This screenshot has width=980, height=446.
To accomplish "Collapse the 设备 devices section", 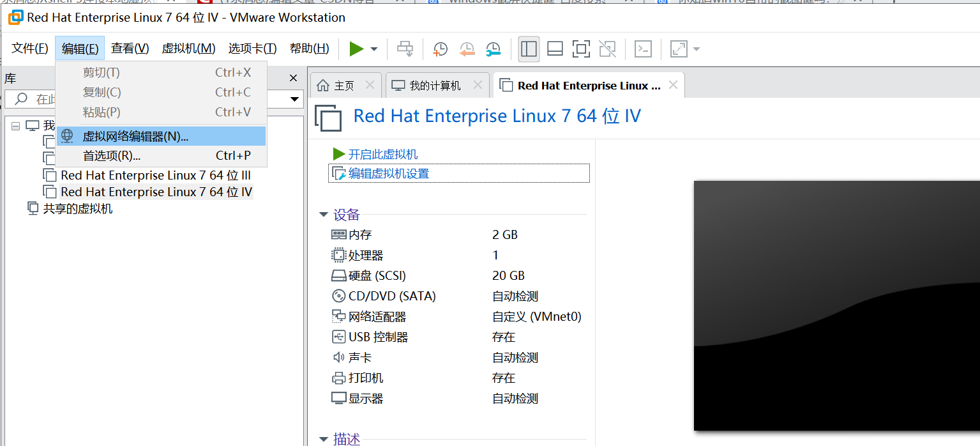I will point(324,215).
